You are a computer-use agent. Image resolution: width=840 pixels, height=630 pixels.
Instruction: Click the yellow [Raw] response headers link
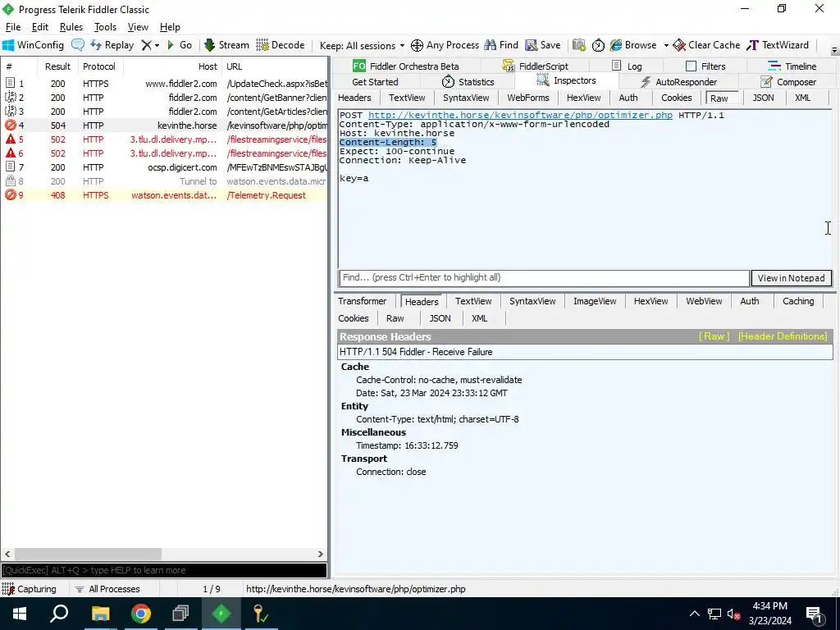[714, 336]
